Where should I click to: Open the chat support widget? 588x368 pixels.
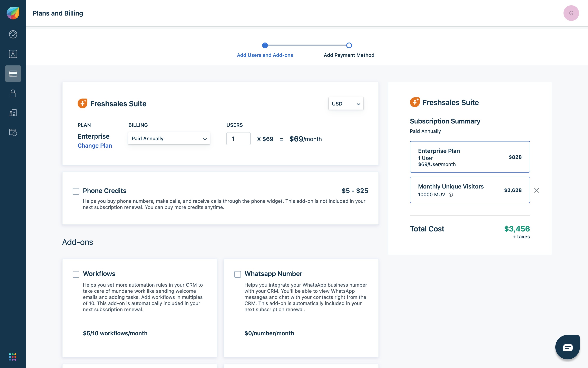click(568, 347)
